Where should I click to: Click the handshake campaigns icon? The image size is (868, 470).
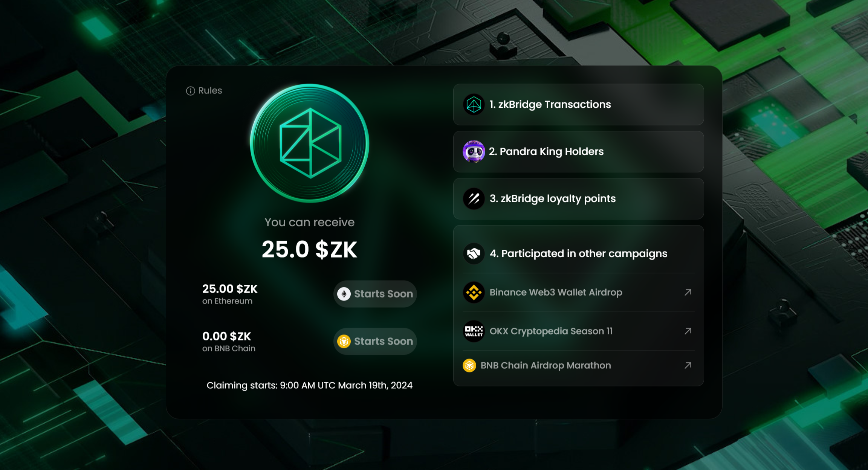[474, 253]
